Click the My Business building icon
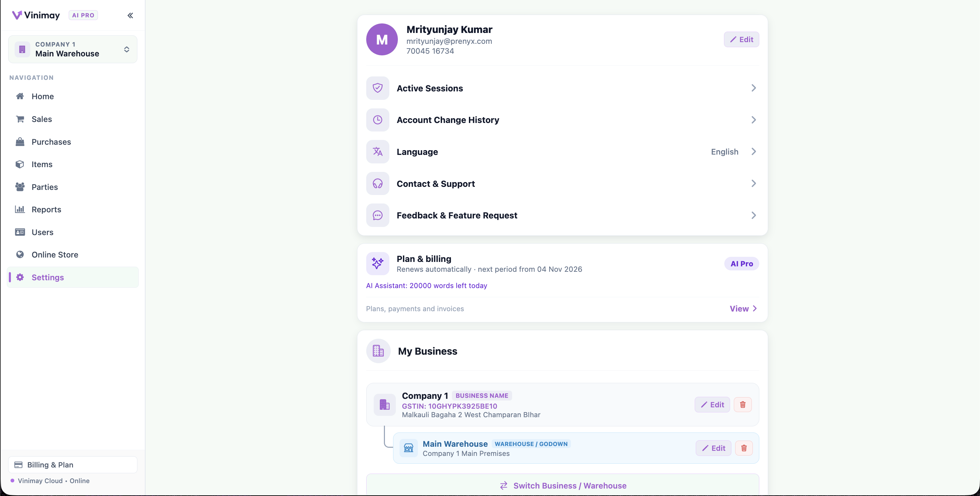The image size is (980, 496). [378, 351]
